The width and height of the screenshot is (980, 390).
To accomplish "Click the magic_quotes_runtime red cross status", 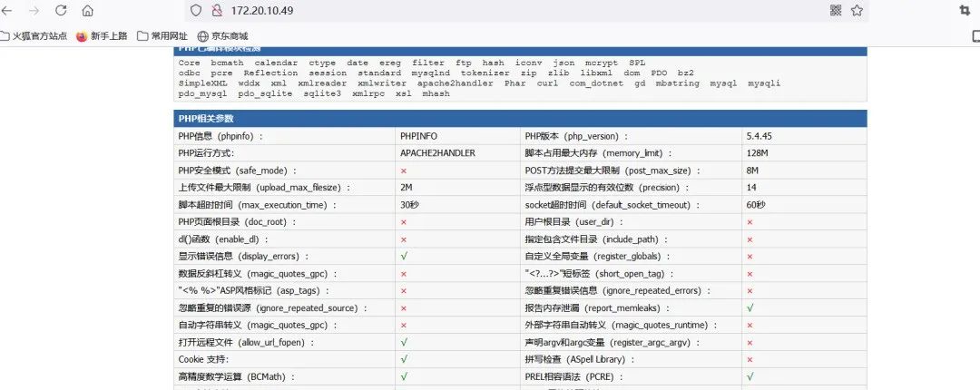I will point(750,325).
